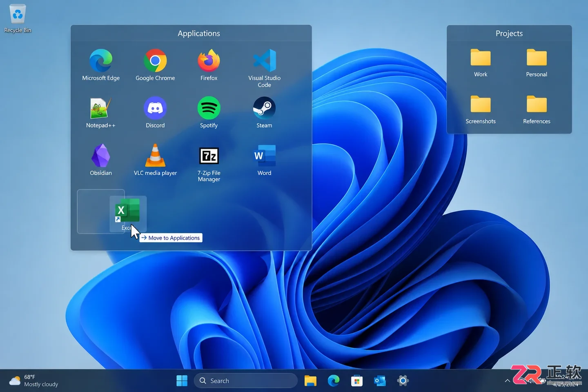Open File Explorer from the taskbar
The image size is (588, 392).
(x=310, y=381)
